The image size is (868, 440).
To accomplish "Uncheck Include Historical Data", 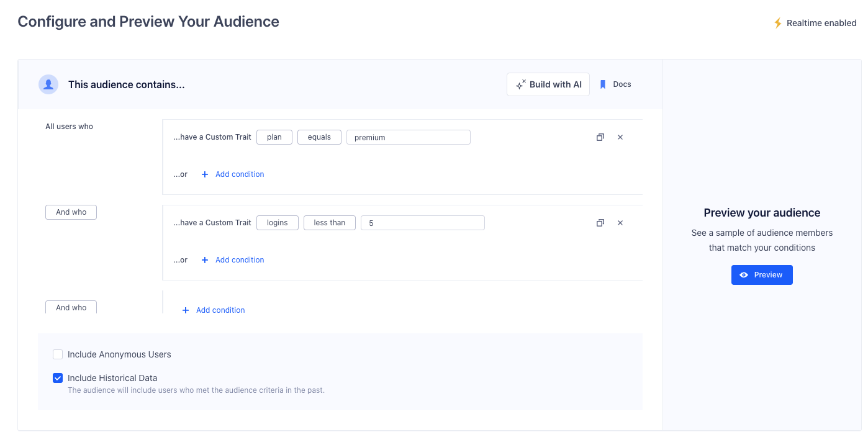I will [58, 377].
